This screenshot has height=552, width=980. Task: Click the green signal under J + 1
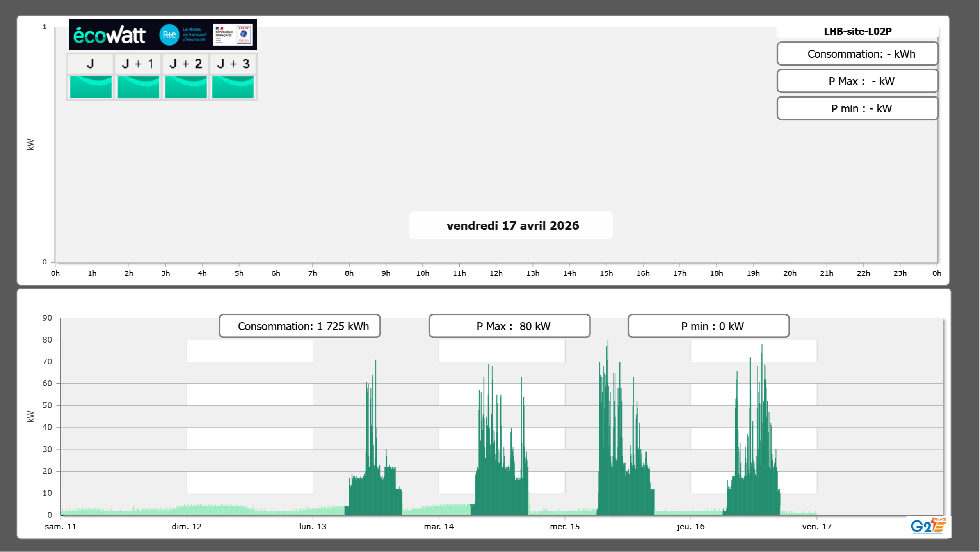pyautogui.click(x=138, y=87)
